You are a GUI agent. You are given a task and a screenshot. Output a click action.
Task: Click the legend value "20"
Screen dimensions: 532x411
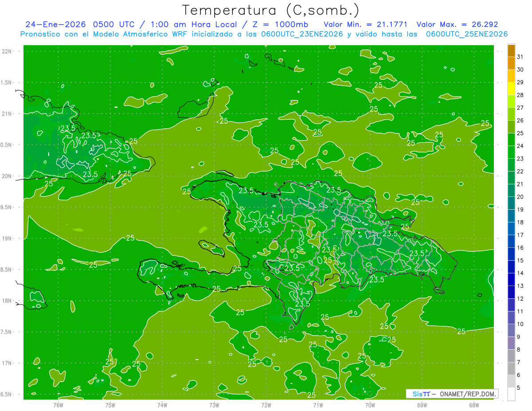tap(520, 197)
